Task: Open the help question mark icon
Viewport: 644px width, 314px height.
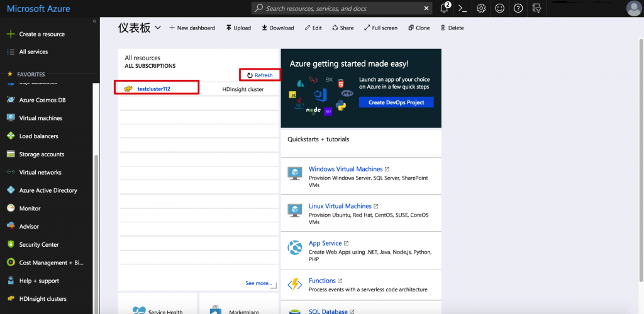Action: click(x=518, y=8)
